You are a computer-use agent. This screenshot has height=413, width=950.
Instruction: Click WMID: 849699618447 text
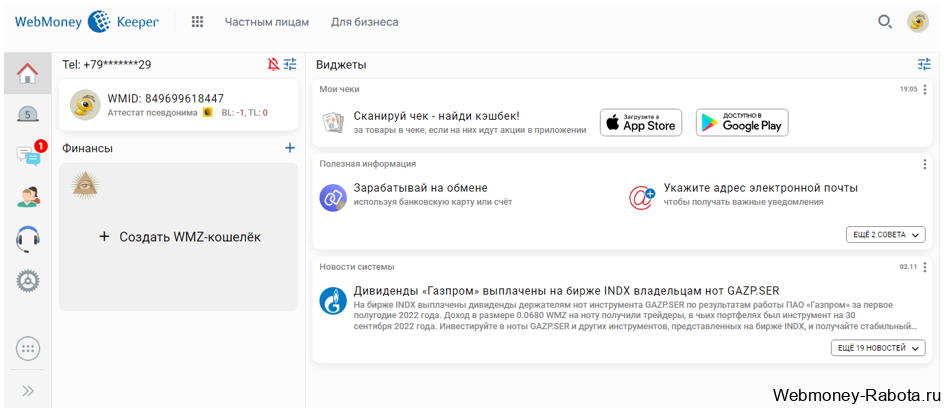click(165, 98)
